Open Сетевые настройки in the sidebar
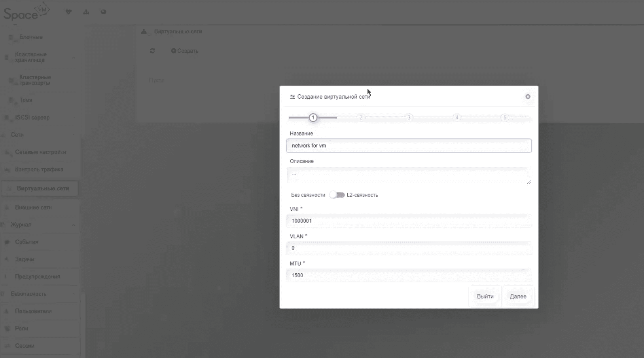Viewport: 644px width, 358px height. [x=40, y=152]
